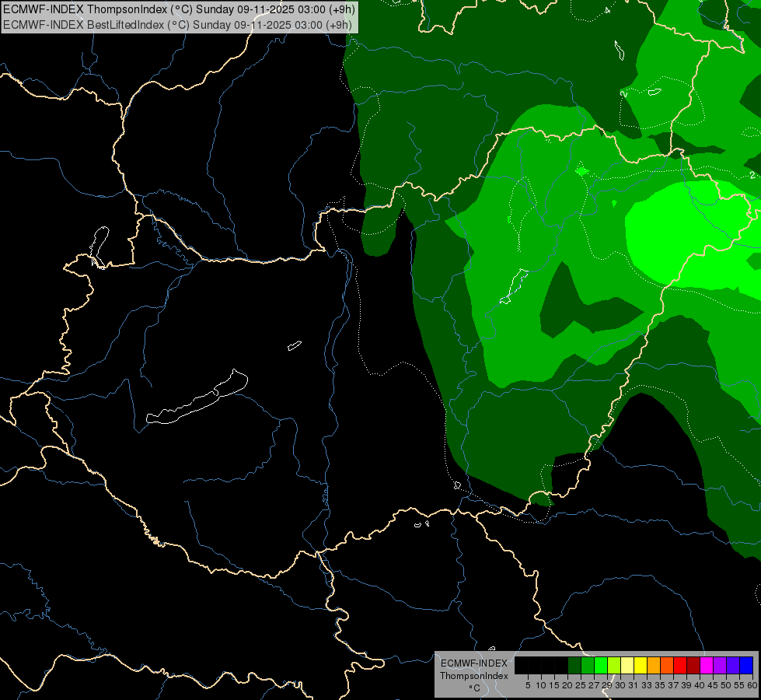Screen dimensions: 761x700
Task: Click the °C unit label in legend
Action: coord(475,688)
